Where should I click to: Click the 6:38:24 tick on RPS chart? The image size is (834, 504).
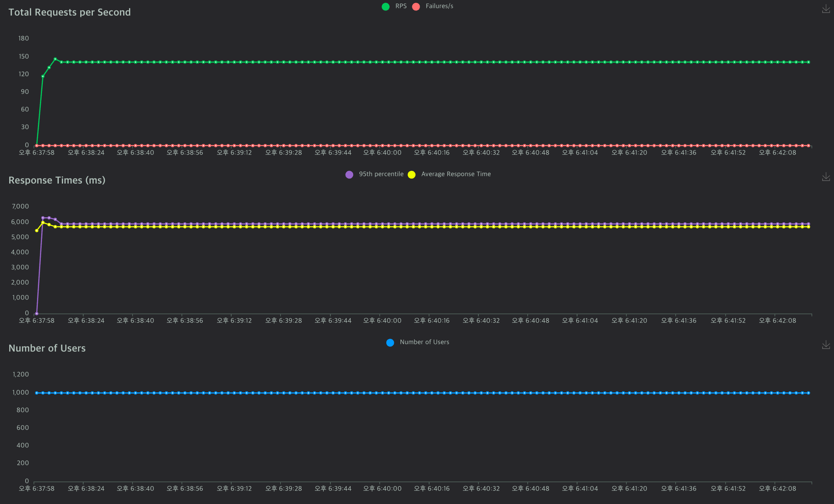(86, 152)
